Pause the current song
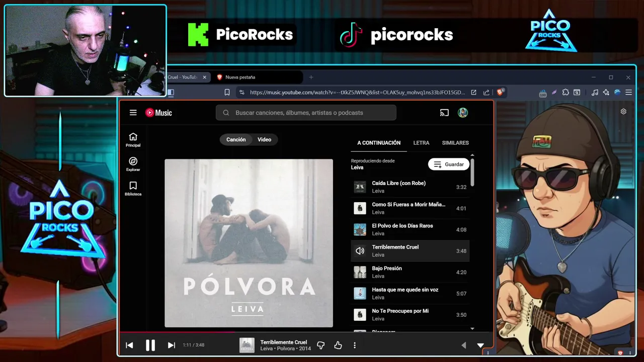The width and height of the screenshot is (644, 362). (x=150, y=345)
